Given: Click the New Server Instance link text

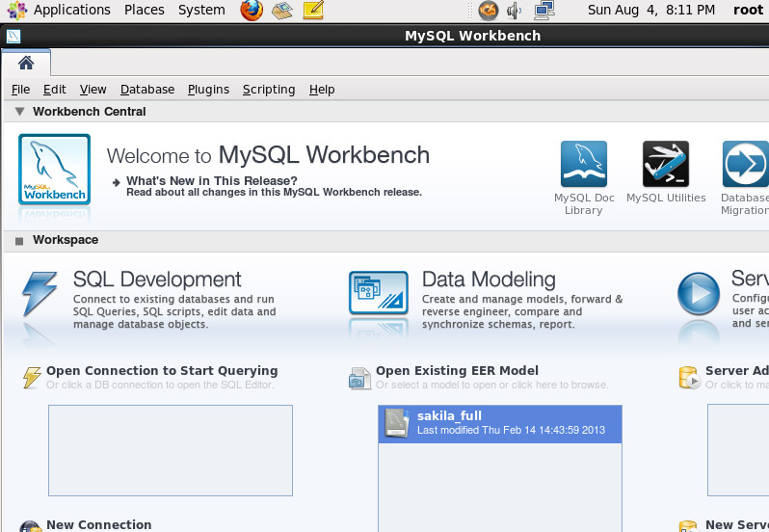Looking at the screenshot, I should (x=737, y=525).
